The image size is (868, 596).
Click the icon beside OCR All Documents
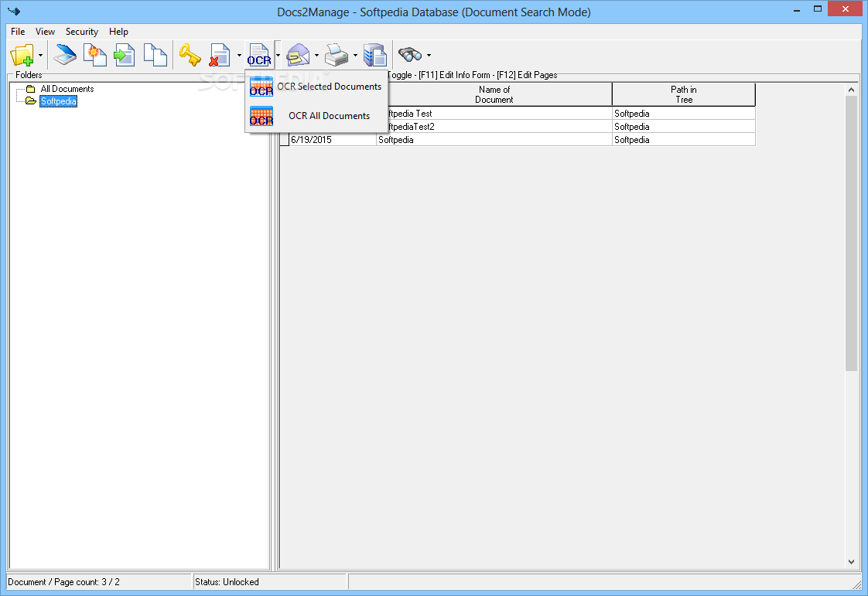pyautogui.click(x=261, y=116)
